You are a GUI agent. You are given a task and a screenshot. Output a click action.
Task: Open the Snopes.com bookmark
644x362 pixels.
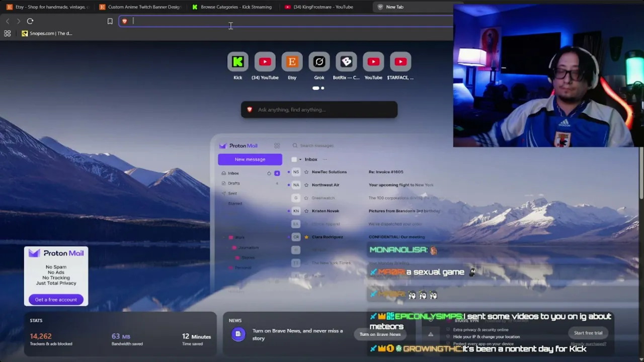tap(47, 33)
